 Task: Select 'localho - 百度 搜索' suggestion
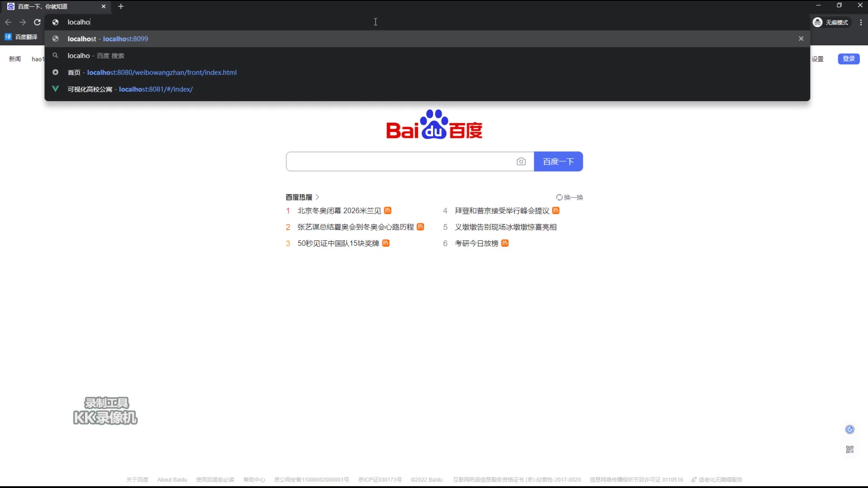(x=427, y=56)
